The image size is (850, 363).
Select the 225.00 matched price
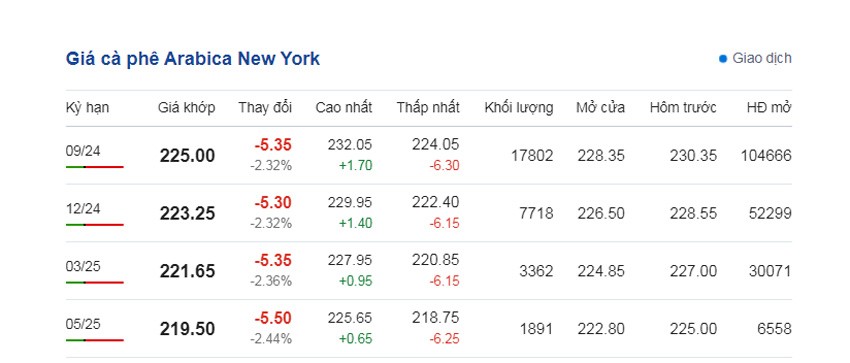tap(187, 156)
